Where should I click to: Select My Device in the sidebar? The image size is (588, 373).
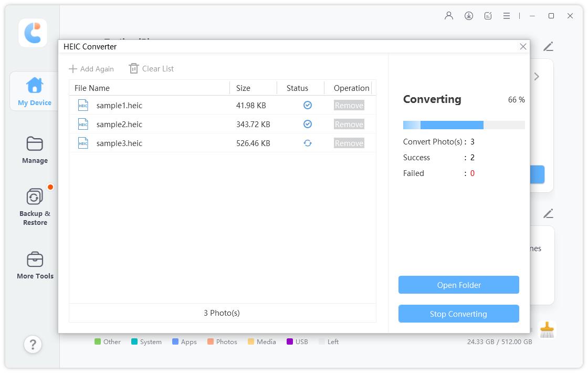coord(35,92)
